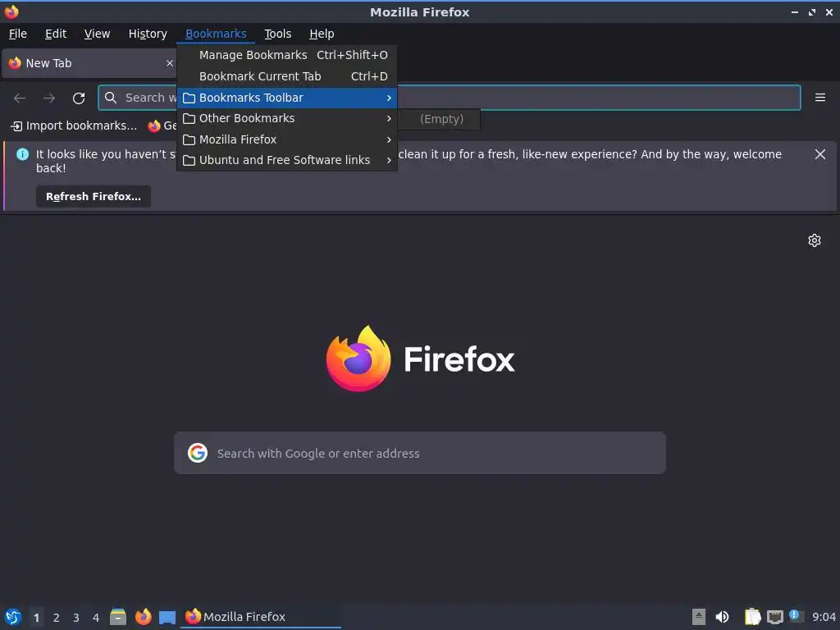The width and height of the screenshot is (840, 630).
Task: Open the Tools menu
Action: [277, 34]
